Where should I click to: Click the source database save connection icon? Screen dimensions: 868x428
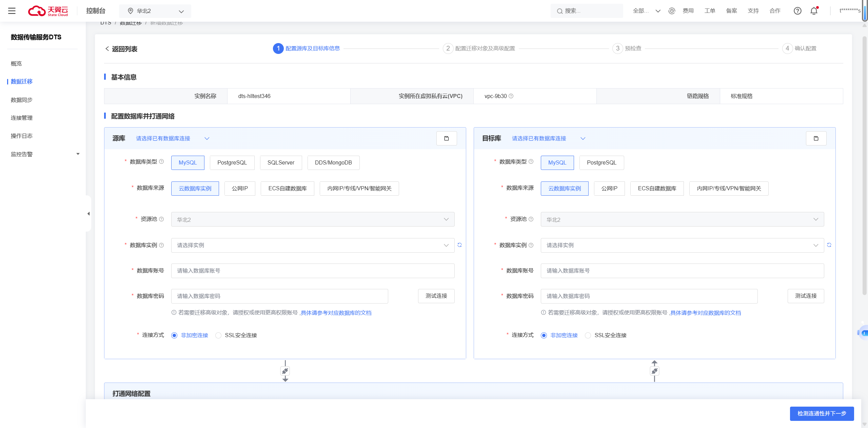[447, 138]
